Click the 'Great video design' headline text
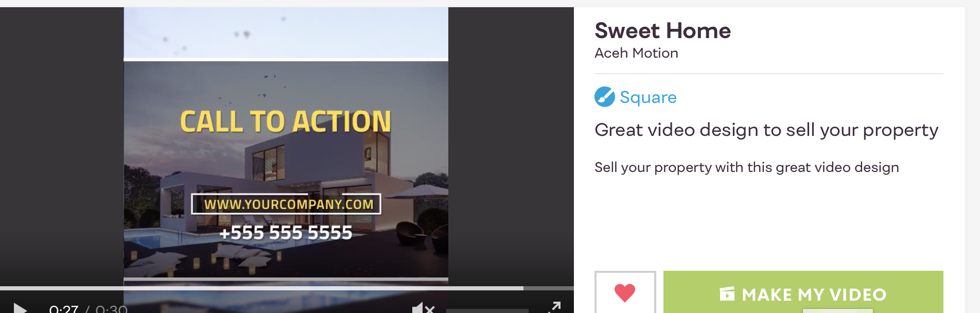 (766, 130)
